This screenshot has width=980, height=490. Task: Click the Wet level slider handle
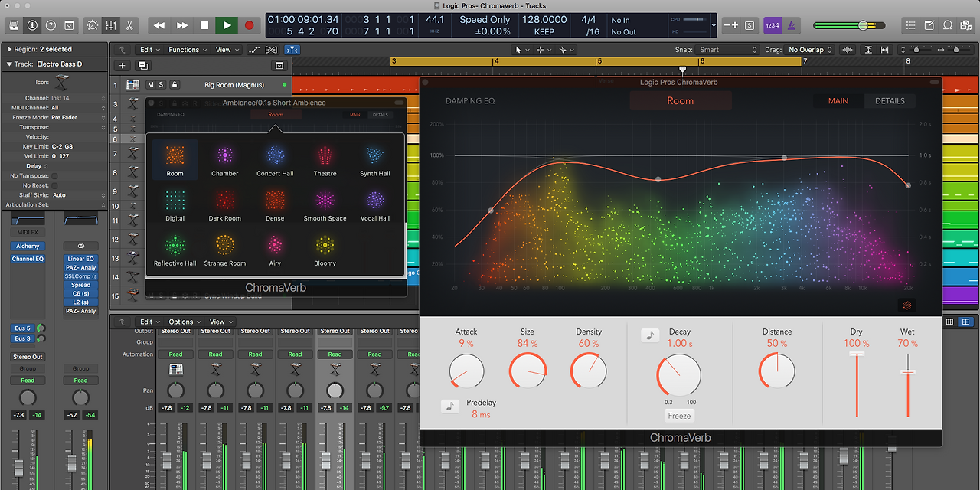coord(907,372)
